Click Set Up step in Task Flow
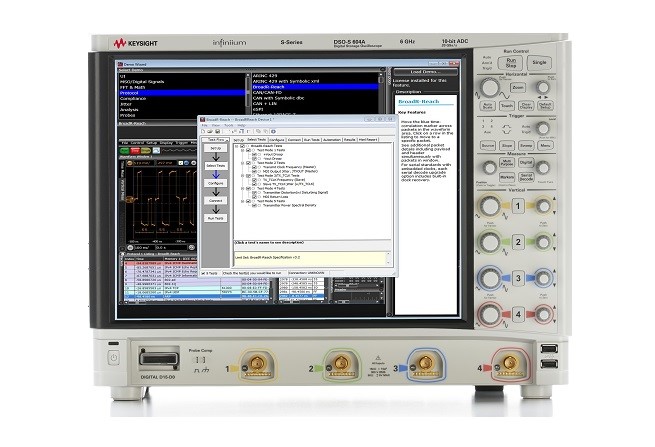The height and width of the screenshot is (447, 655). coord(216,148)
